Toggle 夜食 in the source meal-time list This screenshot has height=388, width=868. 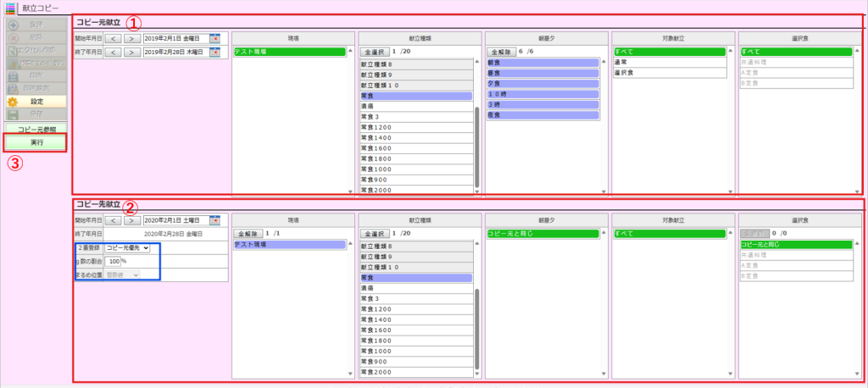coord(544,114)
